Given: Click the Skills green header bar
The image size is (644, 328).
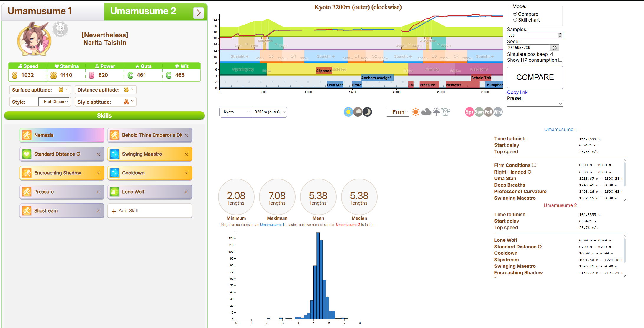Looking at the screenshot, I should [104, 115].
